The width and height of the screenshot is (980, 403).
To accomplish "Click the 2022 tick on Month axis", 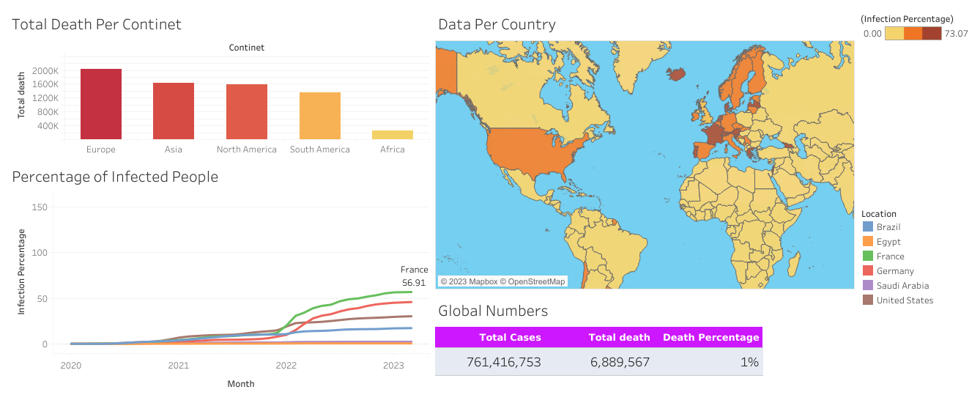I will [286, 365].
